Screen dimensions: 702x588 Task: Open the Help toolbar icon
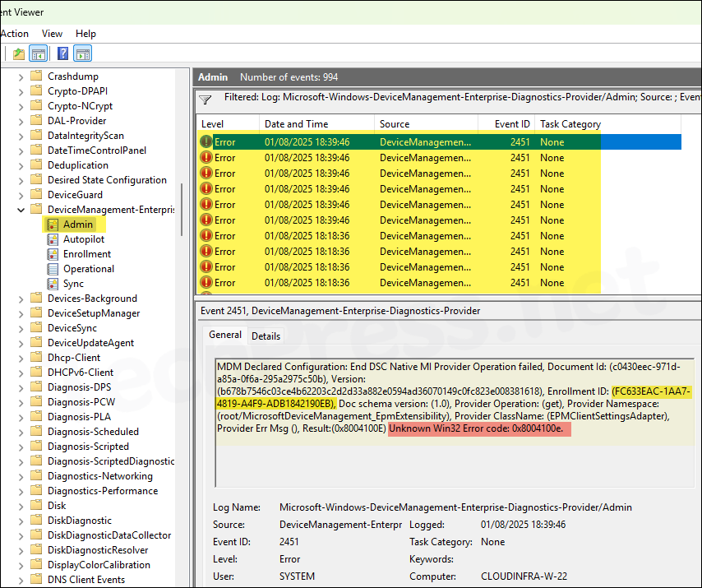tap(63, 54)
